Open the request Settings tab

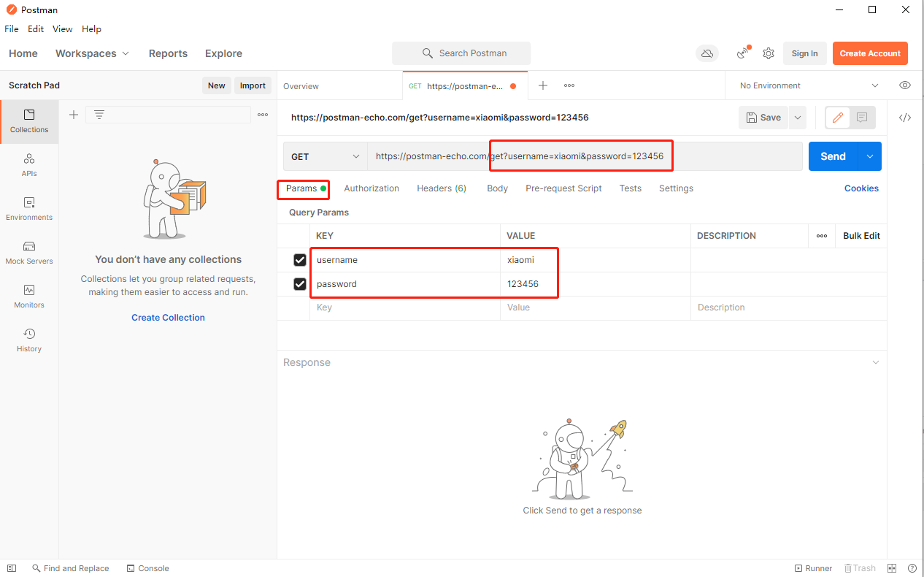click(676, 188)
